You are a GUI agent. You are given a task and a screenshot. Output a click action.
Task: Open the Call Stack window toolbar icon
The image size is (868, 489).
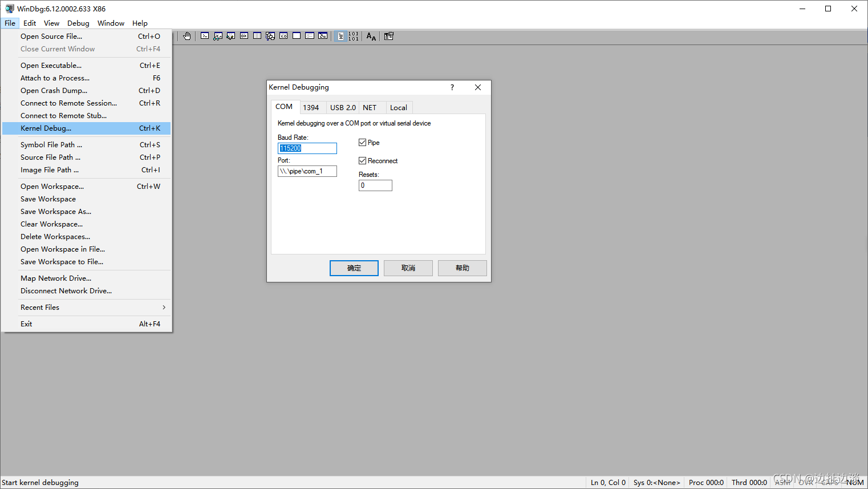pyautogui.click(x=270, y=36)
